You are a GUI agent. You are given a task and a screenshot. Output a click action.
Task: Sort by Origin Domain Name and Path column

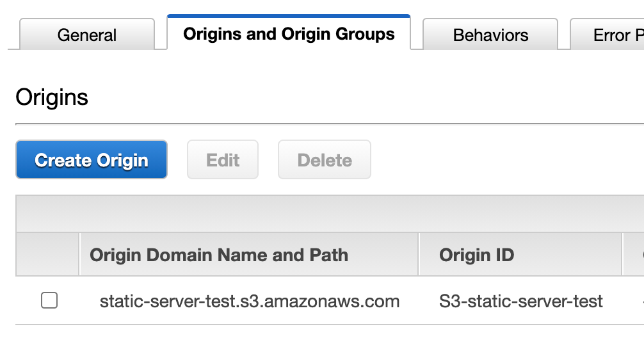[x=219, y=255]
